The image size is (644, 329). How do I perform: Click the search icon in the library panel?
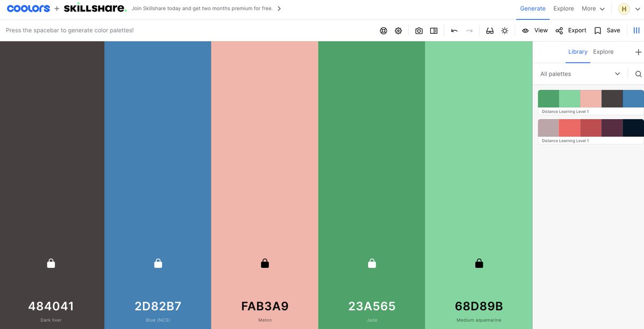pos(638,74)
